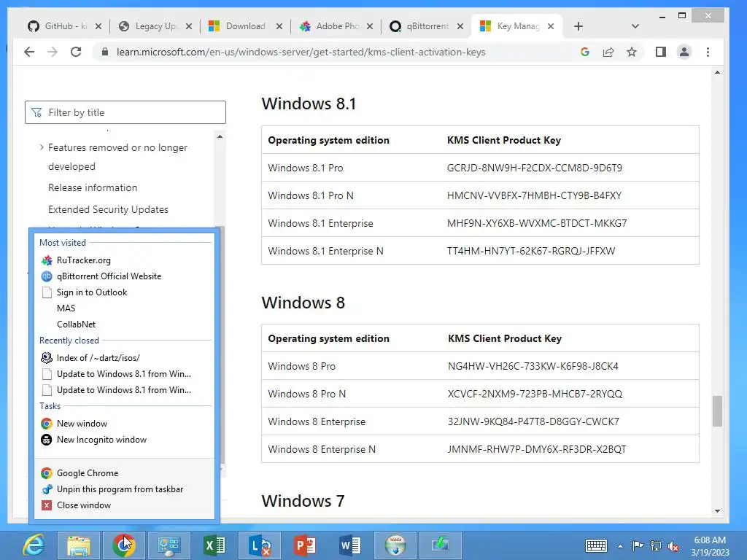Image resolution: width=747 pixels, height=560 pixels.
Task: Click the page scroll up arrow
Action: click(718, 72)
